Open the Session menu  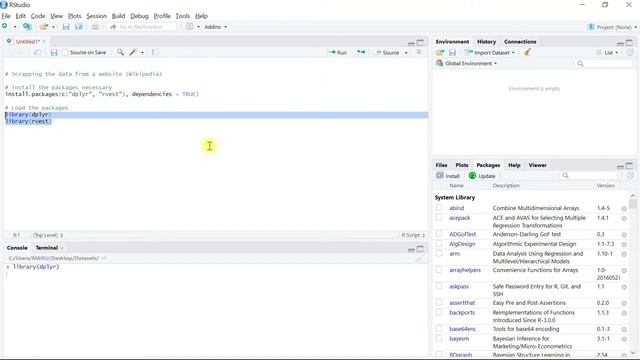(x=96, y=16)
